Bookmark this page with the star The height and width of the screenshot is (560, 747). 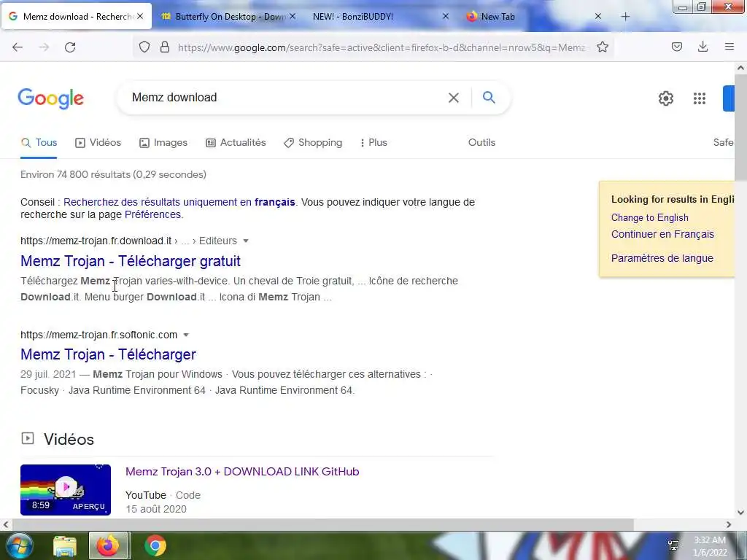point(603,47)
